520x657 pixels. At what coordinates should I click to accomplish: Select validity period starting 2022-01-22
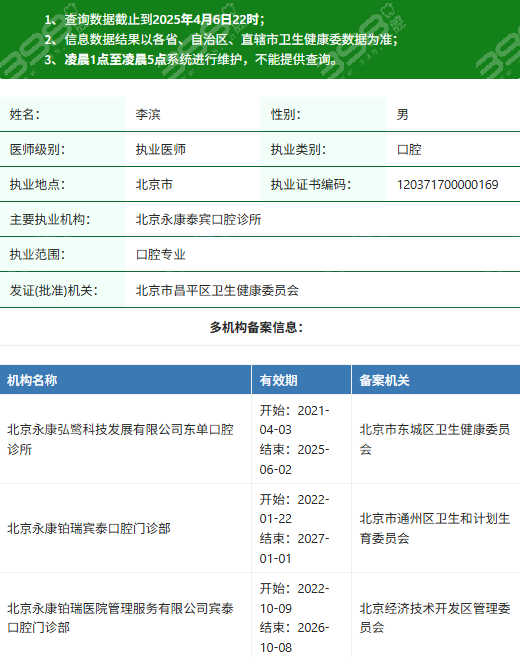coord(295,528)
